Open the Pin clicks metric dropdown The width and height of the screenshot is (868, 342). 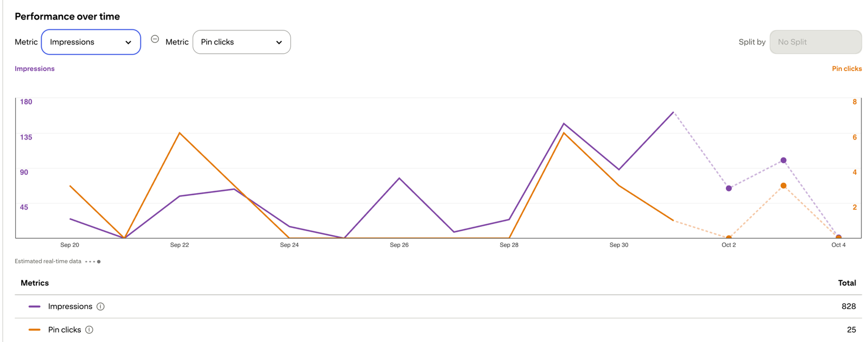241,42
